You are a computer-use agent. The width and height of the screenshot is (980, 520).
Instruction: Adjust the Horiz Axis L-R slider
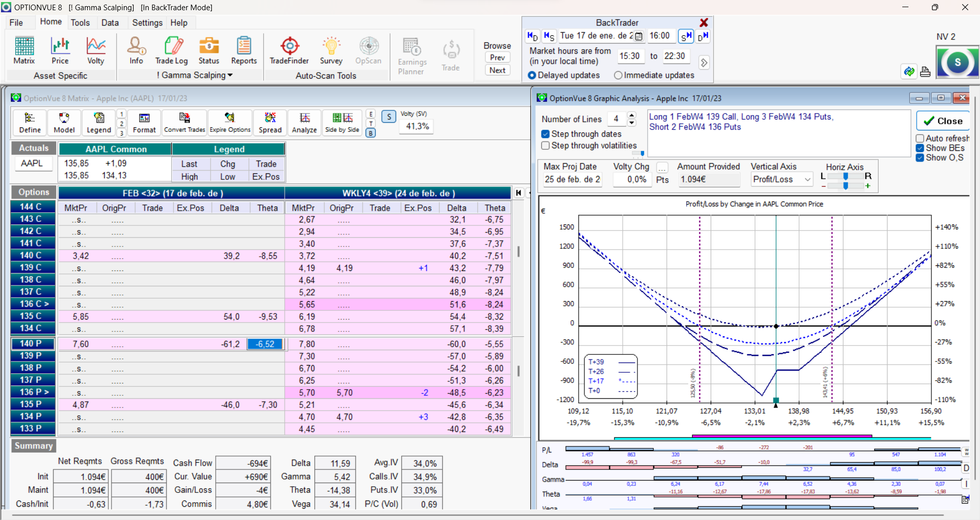point(846,176)
